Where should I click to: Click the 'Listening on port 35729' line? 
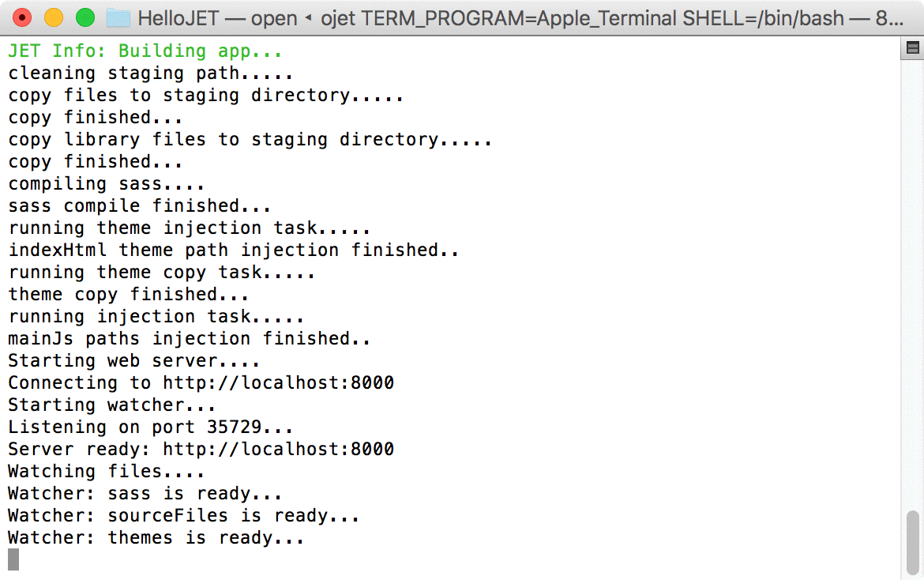(x=150, y=427)
